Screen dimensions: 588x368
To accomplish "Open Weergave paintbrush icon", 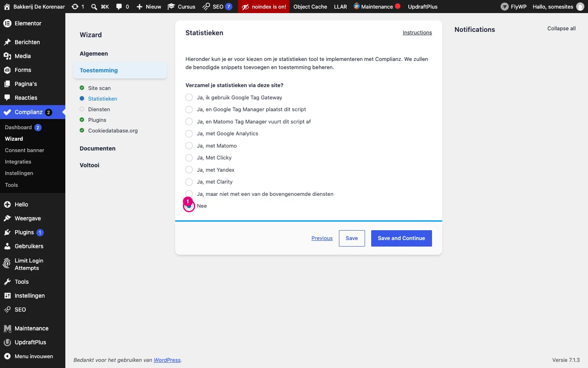I will 7,218.
